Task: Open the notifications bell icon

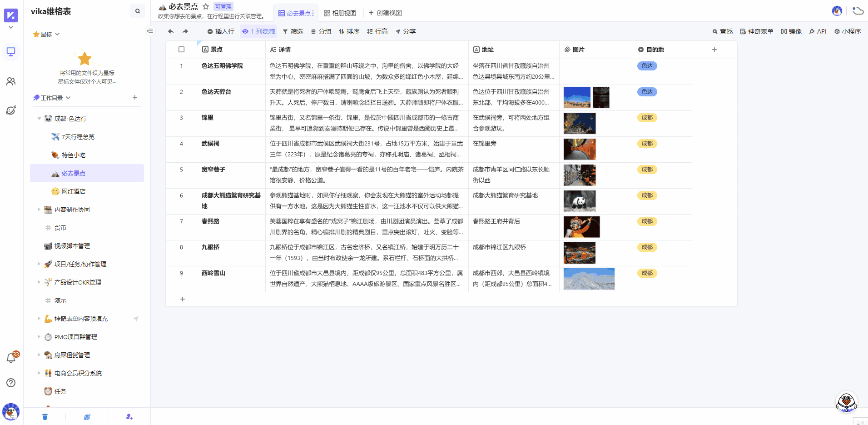Action: click(x=11, y=358)
